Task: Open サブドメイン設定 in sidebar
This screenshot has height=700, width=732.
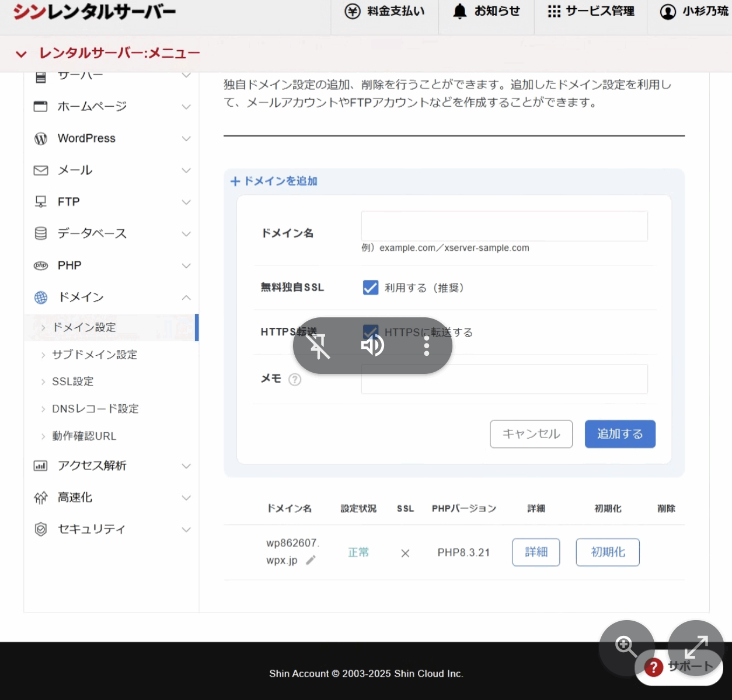Action: pos(95,355)
